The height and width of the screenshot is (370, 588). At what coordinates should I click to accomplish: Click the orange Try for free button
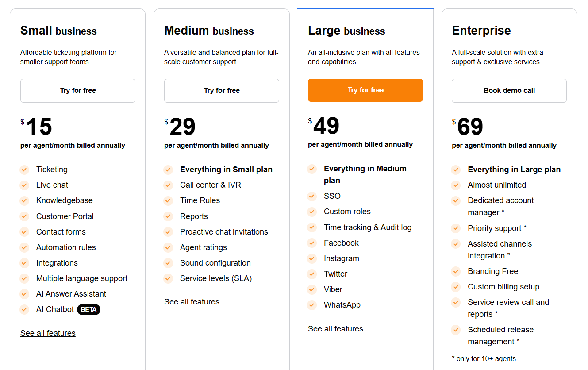click(365, 90)
